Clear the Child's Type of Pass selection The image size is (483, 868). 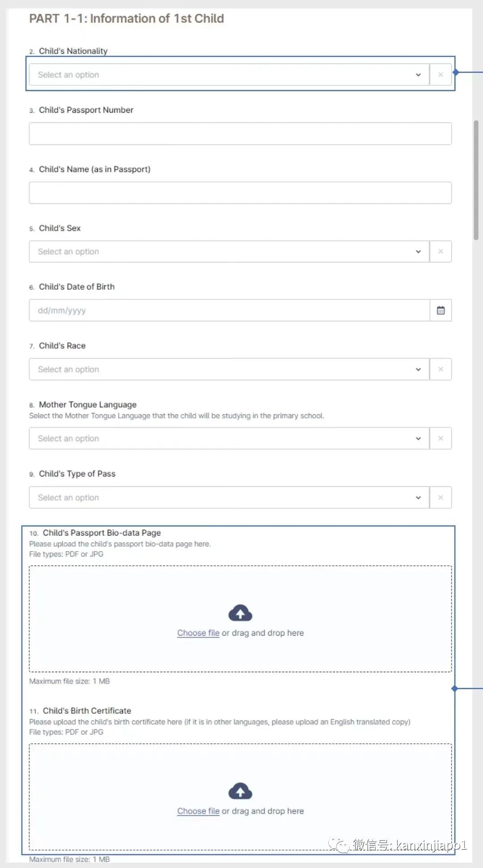coord(441,497)
